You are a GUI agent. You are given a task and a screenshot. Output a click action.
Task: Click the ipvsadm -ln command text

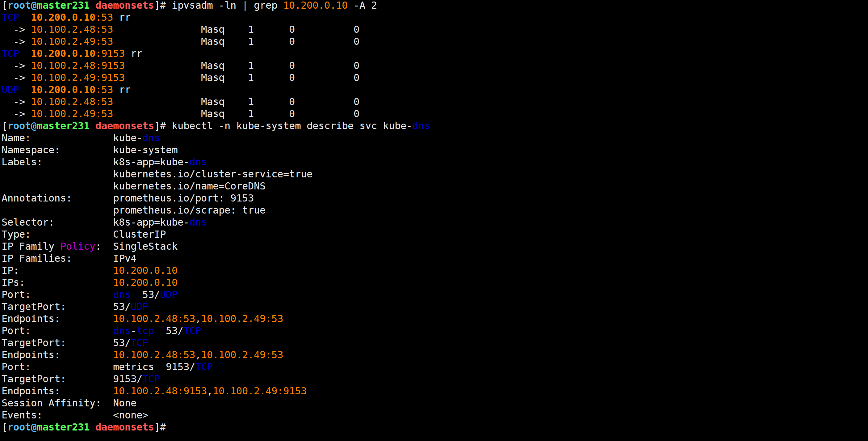[x=204, y=6]
